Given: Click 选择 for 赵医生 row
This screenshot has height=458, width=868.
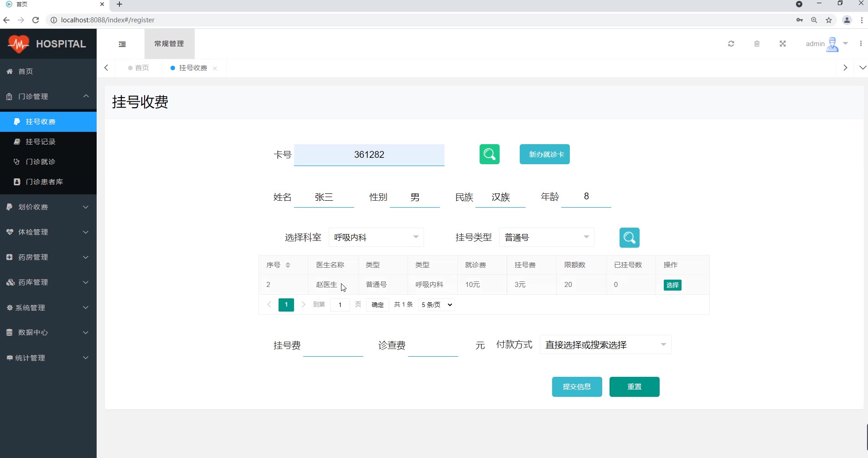Looking at the screenshot, I should point(672,285).
